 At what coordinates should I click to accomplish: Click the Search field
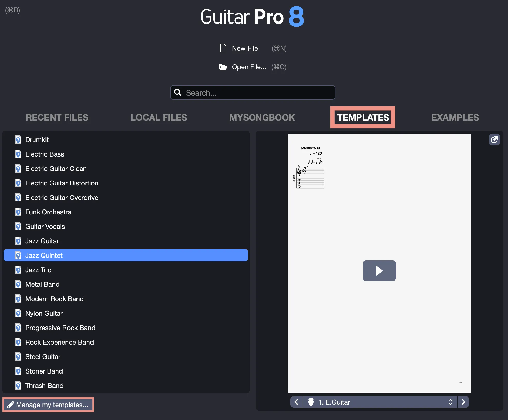(x=253, y=92)
